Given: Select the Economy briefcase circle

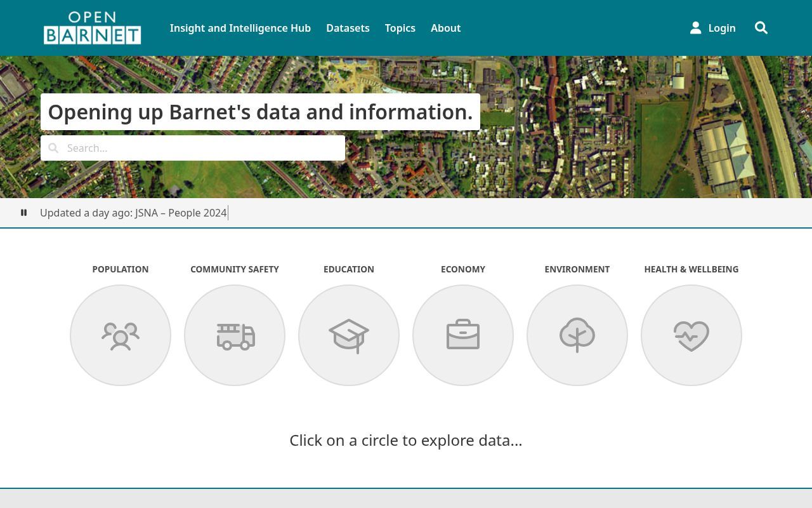Looking at the screenshot, I should 463,335.
